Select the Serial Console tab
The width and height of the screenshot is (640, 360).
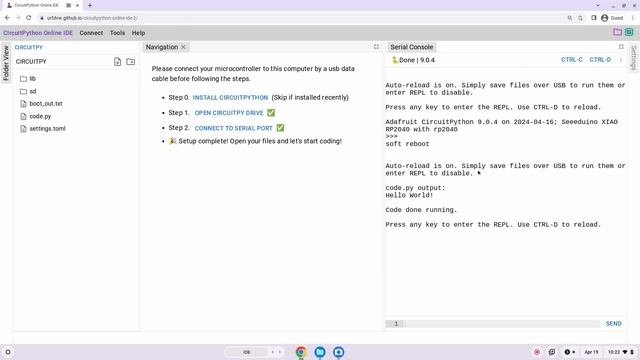click(411, 47)
